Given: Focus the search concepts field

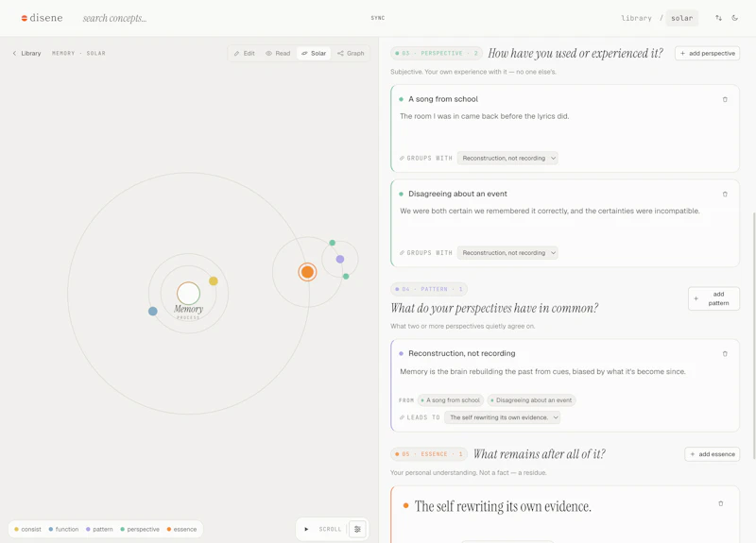Looking at the screenshot, I should [x=114, y=18].
